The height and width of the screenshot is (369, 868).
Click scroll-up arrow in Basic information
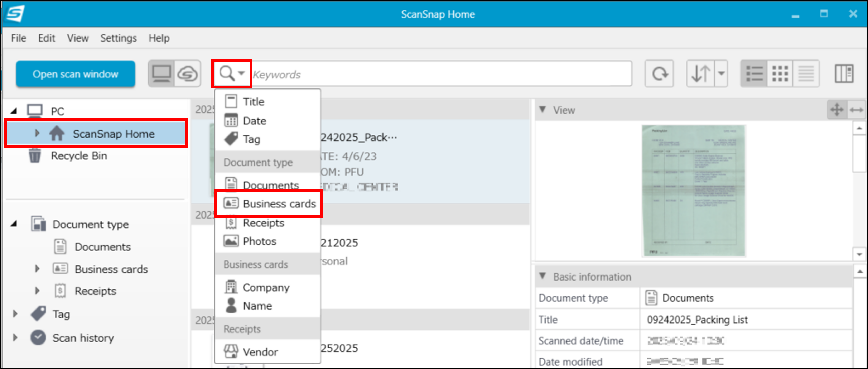point(860,272)
